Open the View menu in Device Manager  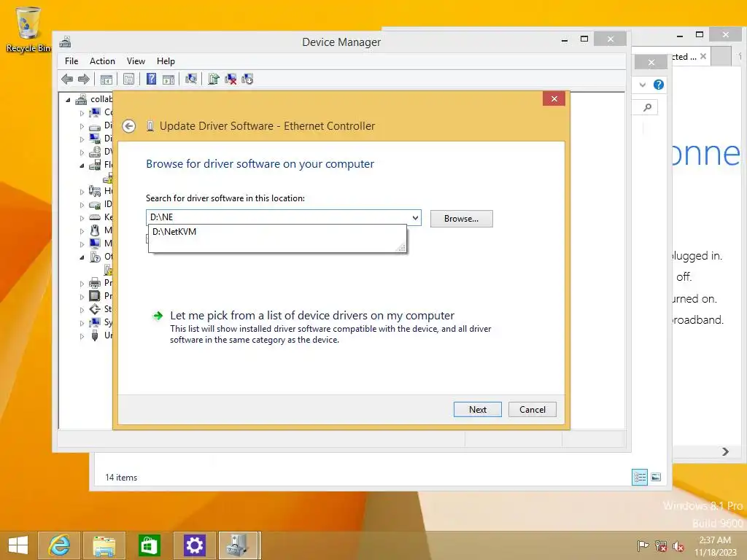click(x=136, y=61)
